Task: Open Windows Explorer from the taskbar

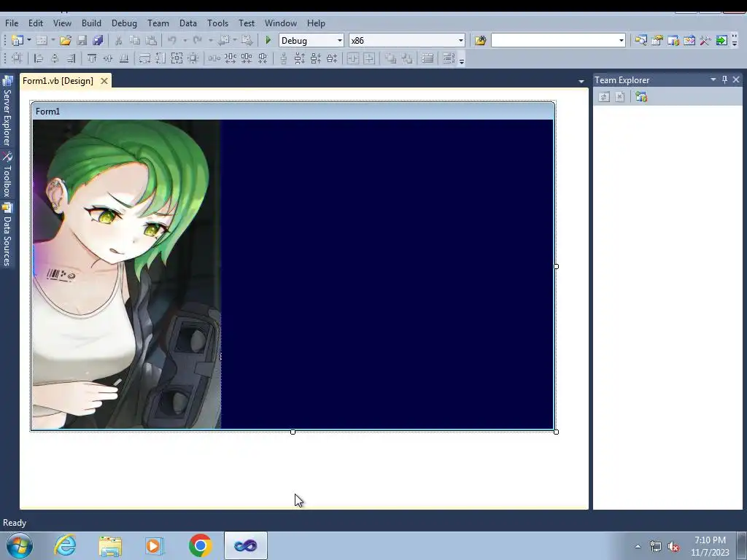Action: pos(110,545)
